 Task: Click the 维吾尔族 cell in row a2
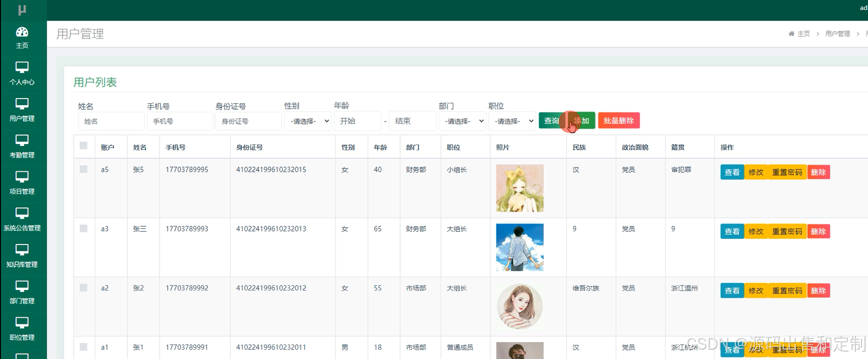click(586, 288)
